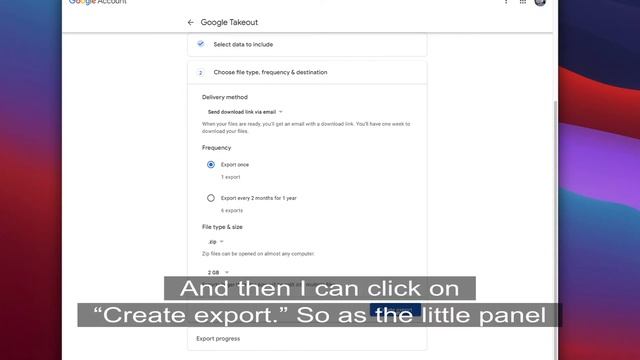Open the .zip file type dropdown

[x=216, y=242]
